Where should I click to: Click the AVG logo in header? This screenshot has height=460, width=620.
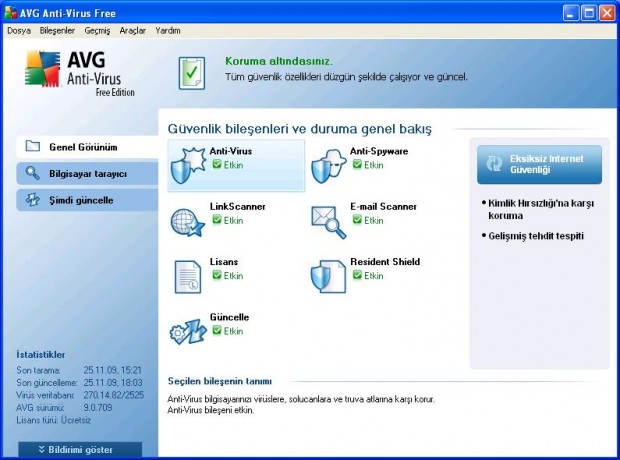tap(80, 73)
